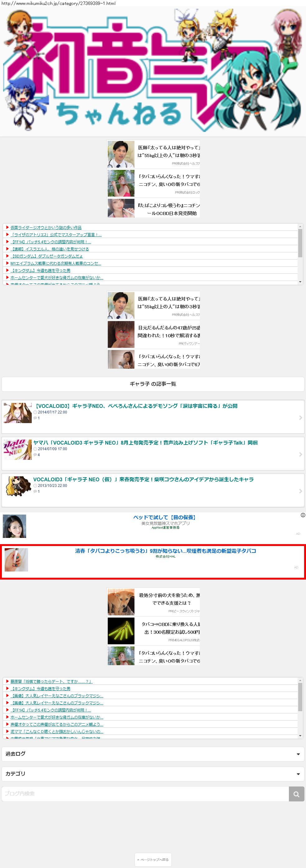306x868 pixels.
Task: Click the right chevron on the 2014/07/17 article
Action: 300,418
